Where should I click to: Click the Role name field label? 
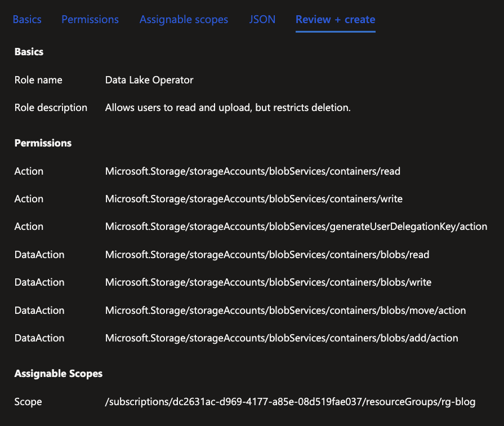[38, 80]
